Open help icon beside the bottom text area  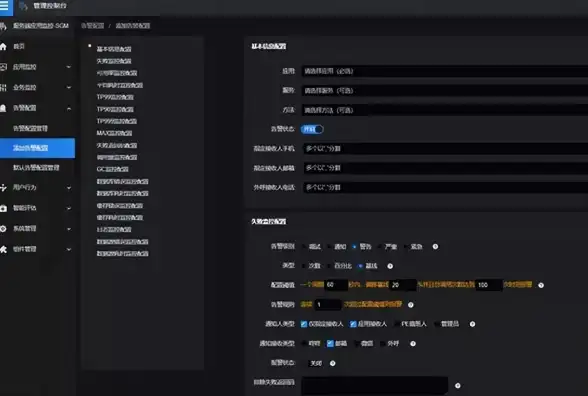tap(458, 386)
